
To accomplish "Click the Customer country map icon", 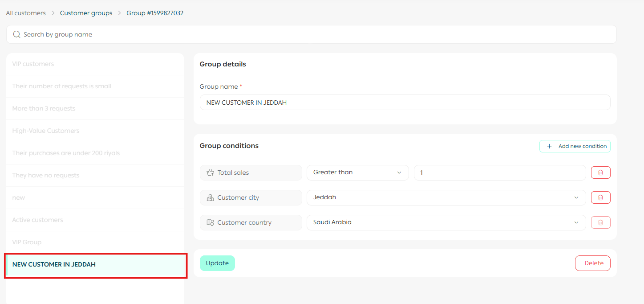I will pos(211,222).
